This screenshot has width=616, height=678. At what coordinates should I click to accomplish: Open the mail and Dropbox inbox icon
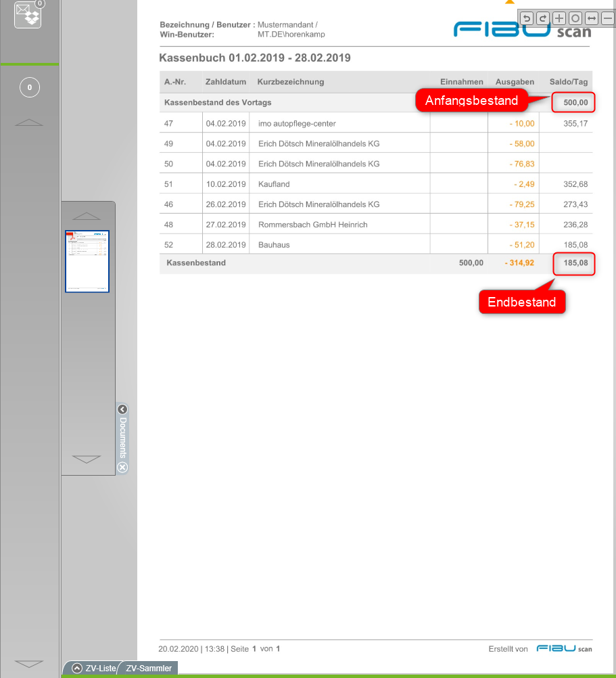28,14
